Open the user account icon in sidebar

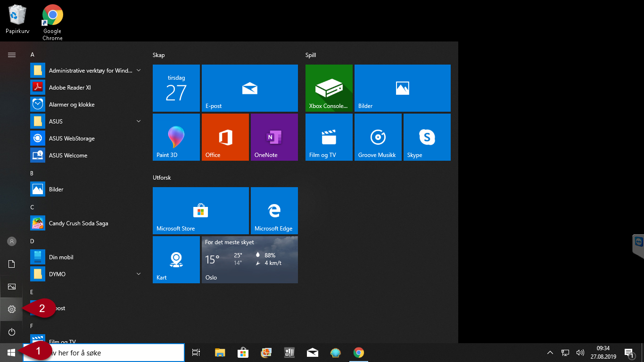pos(12,241)
